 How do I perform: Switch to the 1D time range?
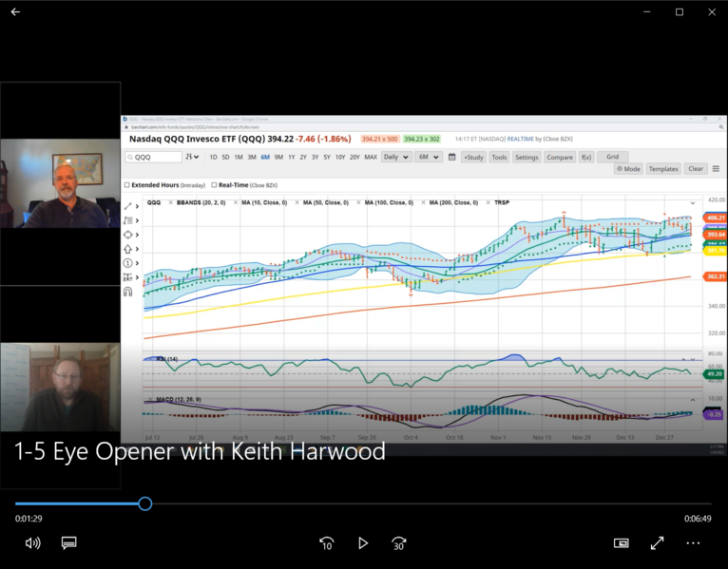(x=213, y=158)
